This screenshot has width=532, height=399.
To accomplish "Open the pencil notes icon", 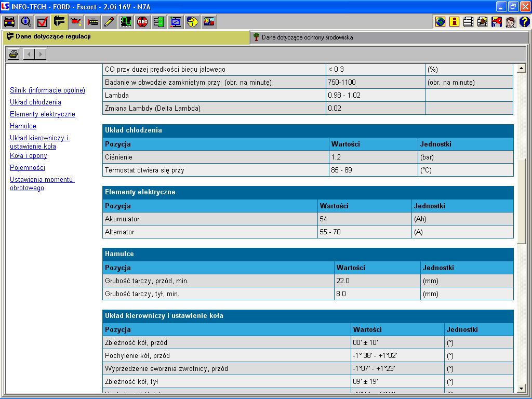I will pos(109,22).
